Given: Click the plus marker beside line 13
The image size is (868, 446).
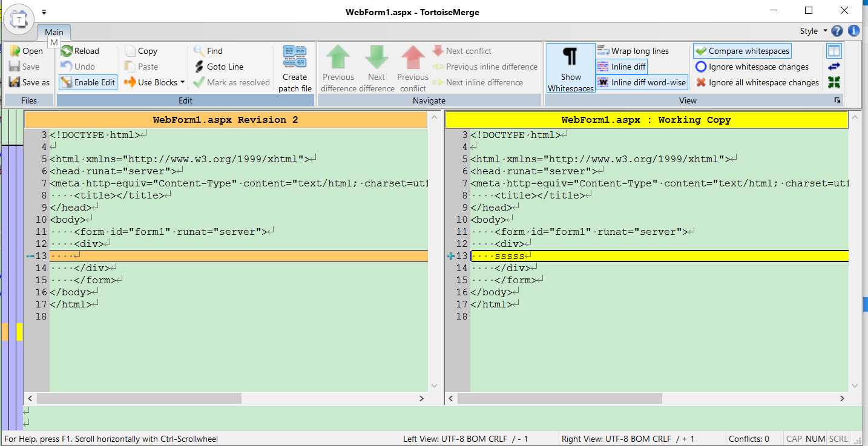Looking at the screenshot, I should pos(450,256).
